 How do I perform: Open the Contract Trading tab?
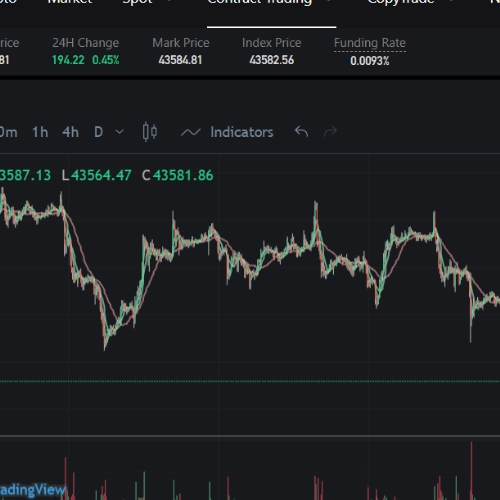[x=260, y=3]
